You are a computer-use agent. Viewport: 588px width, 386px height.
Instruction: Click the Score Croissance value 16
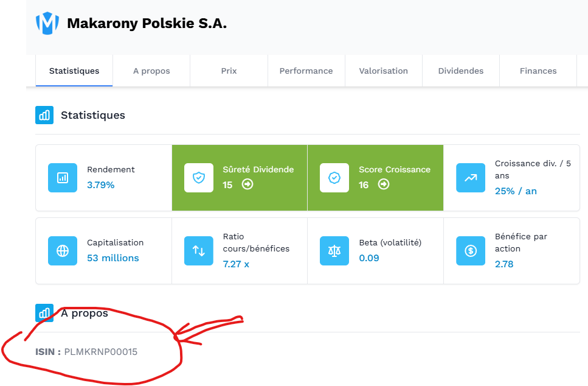pyautogui.click(x=364, y=185)
